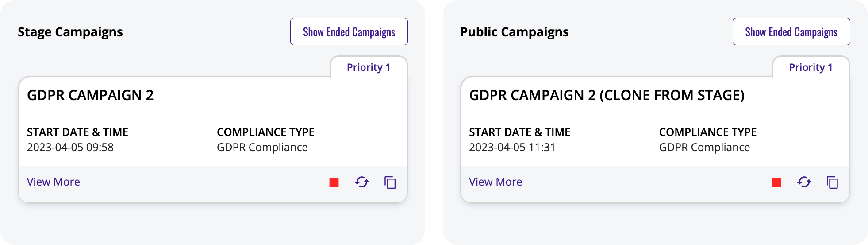Screen dimensions: 868x245
Task: Show ended campaigns in Stage Campaigns
Action: tap(349, 31)
